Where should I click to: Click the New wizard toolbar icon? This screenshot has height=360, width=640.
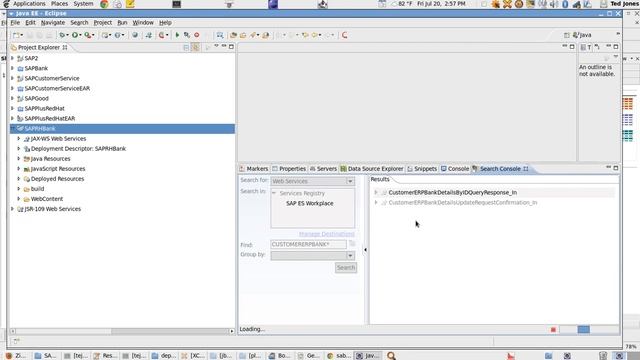pos(16,35)
